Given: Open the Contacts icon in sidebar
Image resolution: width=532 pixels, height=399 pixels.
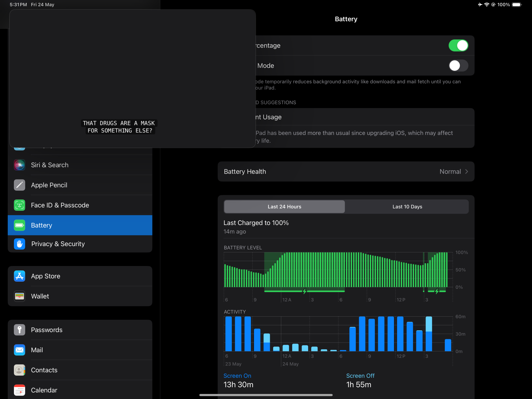Looking at the screenshot, I should pos(19,370).
